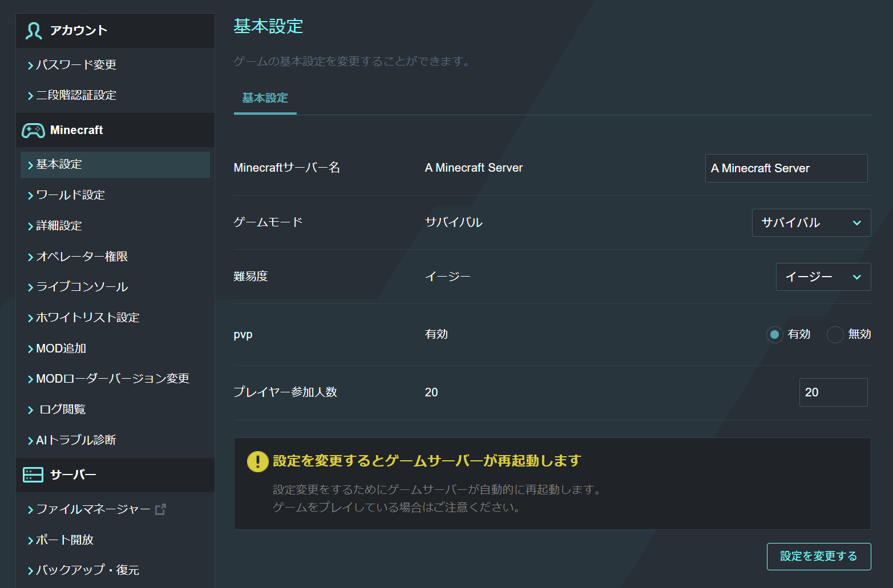
Task: Click the 設定を変更する button
Action: pyautogui.click(x=818, y=557)
